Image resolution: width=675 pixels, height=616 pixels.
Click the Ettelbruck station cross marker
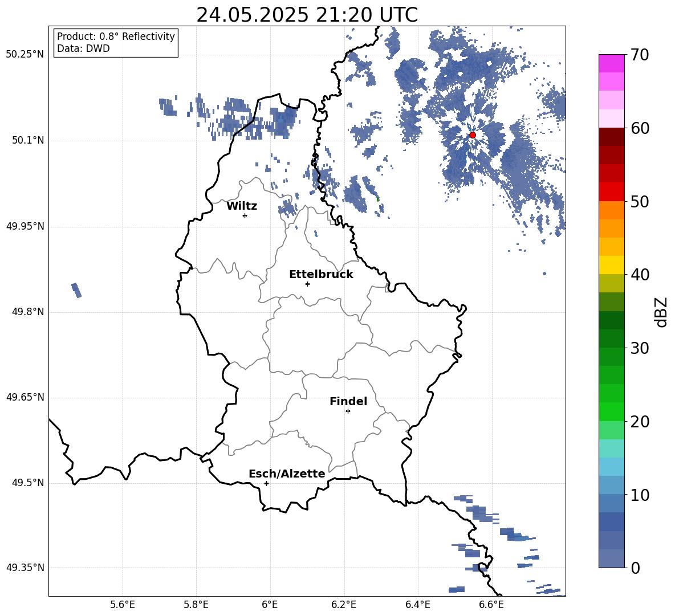pyautogui.click(x=307, y=284)
